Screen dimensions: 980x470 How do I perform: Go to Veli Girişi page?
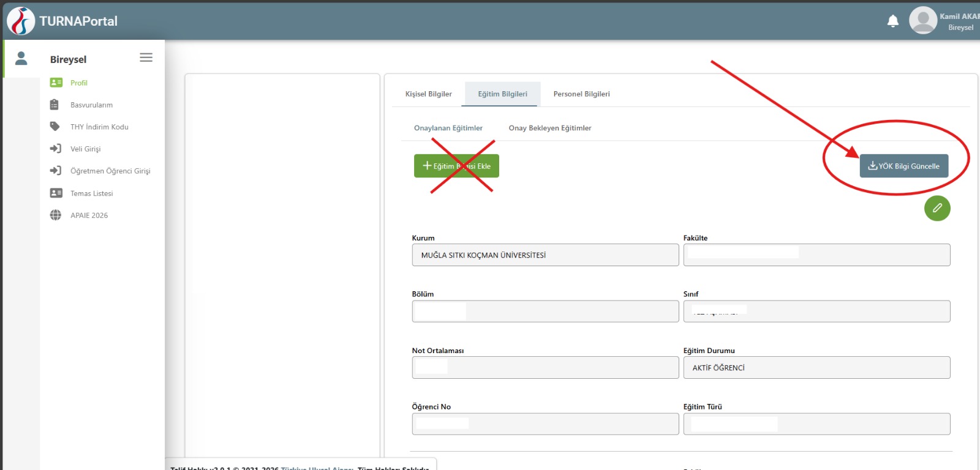pyautogui.click(x=85, y=149)
